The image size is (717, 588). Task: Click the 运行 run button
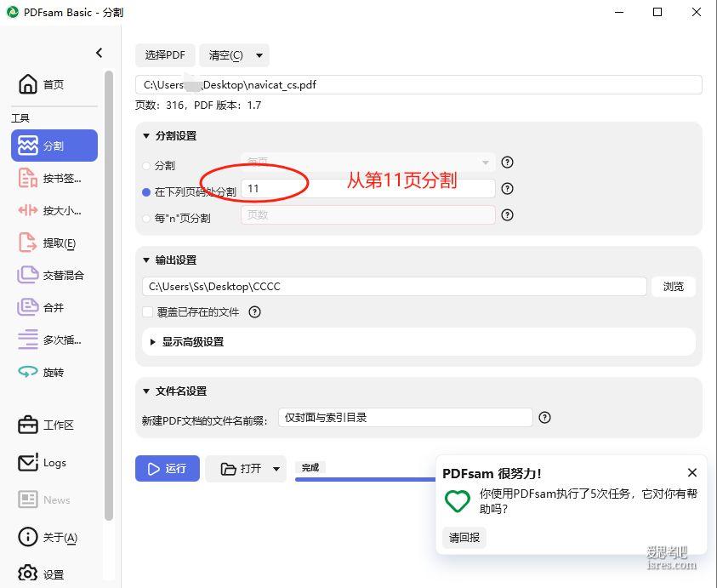tap(168, 469)
